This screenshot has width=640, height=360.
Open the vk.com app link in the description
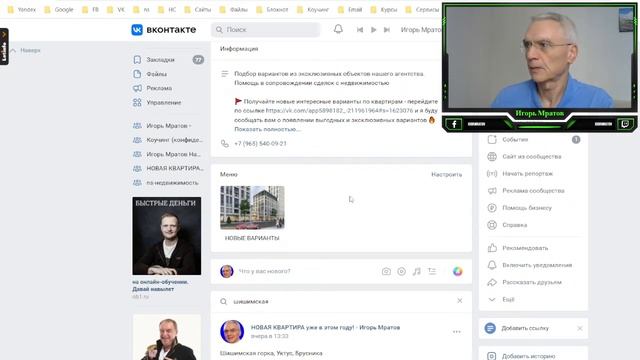pyautogui.click(x=339, y=111)
